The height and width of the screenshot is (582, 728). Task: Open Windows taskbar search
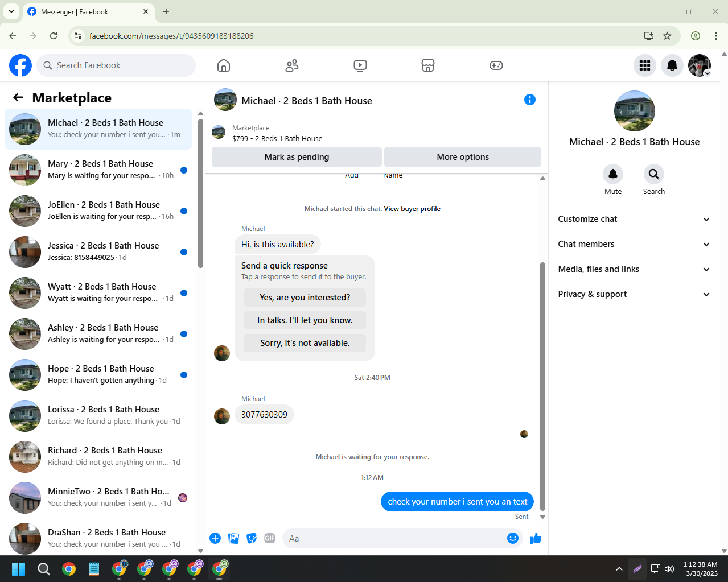44,569
